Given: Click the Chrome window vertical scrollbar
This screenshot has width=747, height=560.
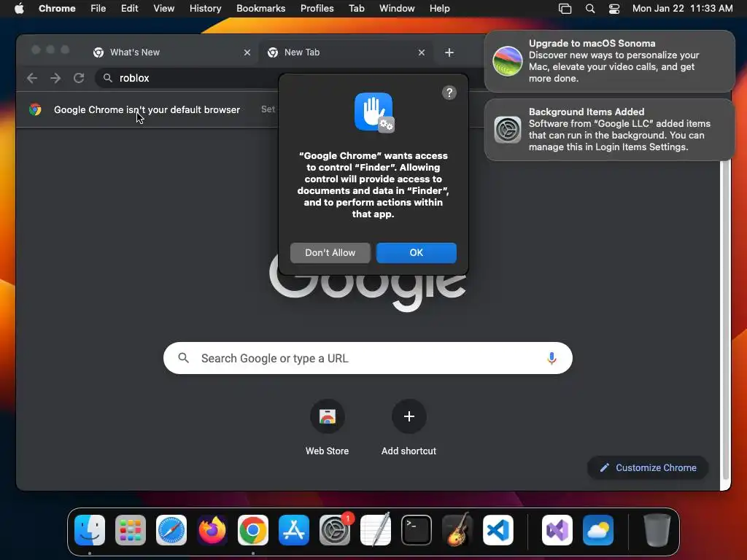Looking at the screenshot, I should click(726, 319).
